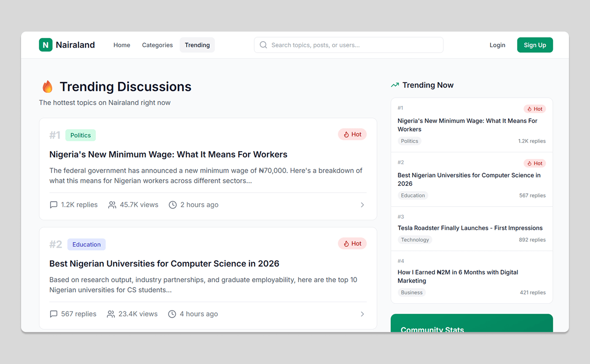Click Education tag on #2 main card
Image resolution: width=590 pixels, height=364 pixels.
click(x=86, y=244)
